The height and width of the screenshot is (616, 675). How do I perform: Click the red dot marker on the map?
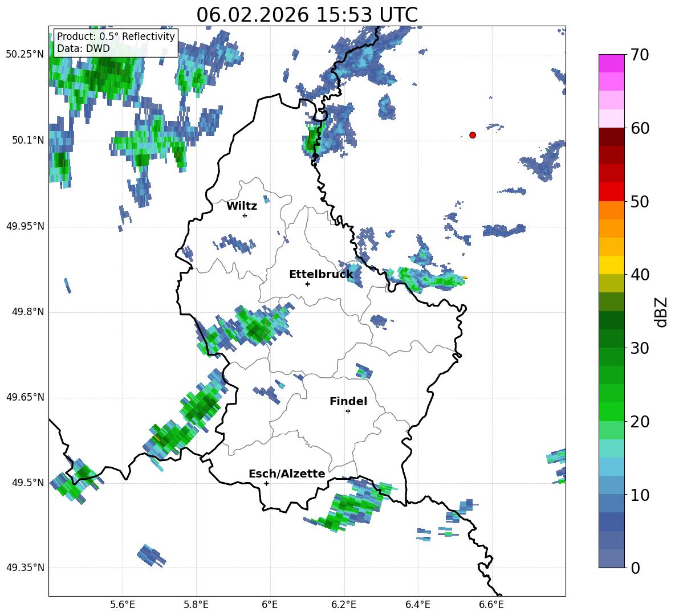coord(473,135)
